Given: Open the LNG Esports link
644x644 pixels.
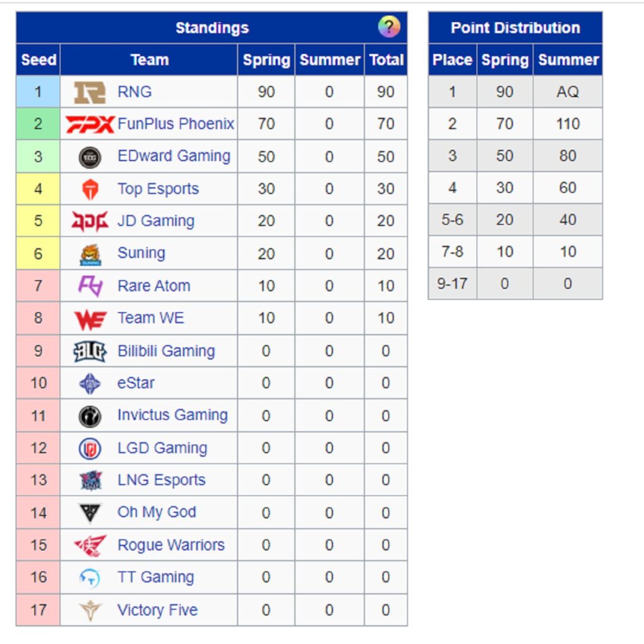Looking at the screenshot, I should tap(162, 480).
